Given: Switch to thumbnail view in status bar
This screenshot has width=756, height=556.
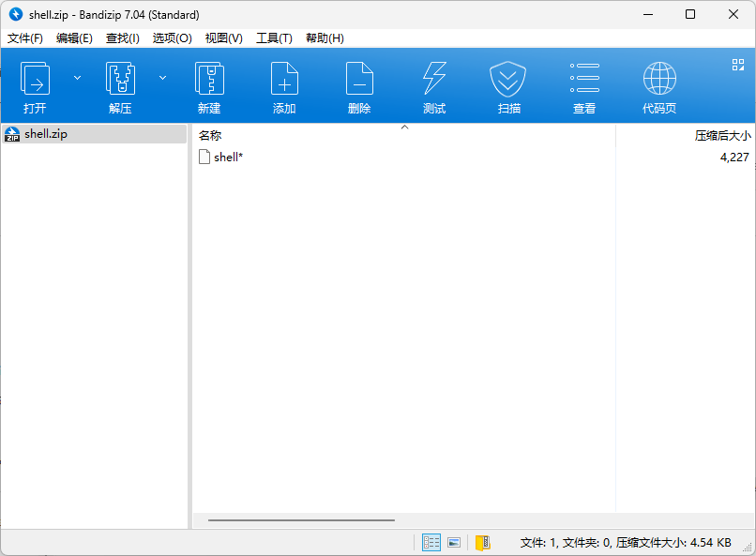Looking at the screenshot, I should click(x=454, y=542).
